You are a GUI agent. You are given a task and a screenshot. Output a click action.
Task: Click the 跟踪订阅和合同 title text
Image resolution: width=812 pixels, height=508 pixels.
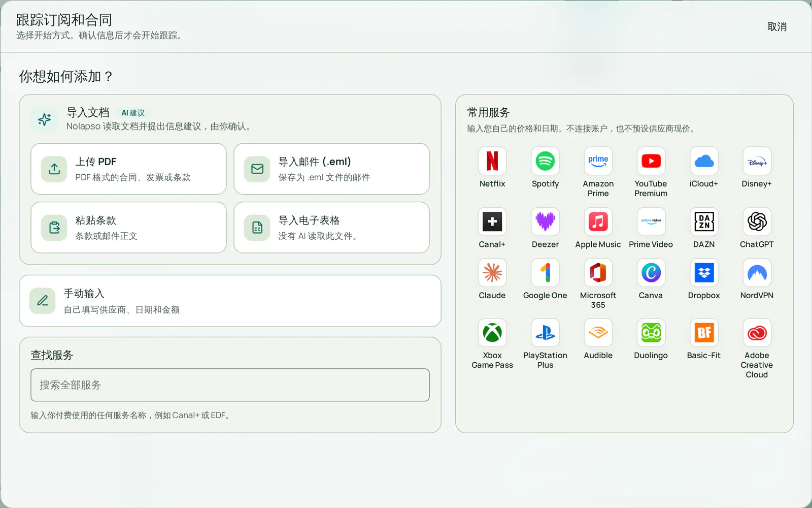(64, 20)
